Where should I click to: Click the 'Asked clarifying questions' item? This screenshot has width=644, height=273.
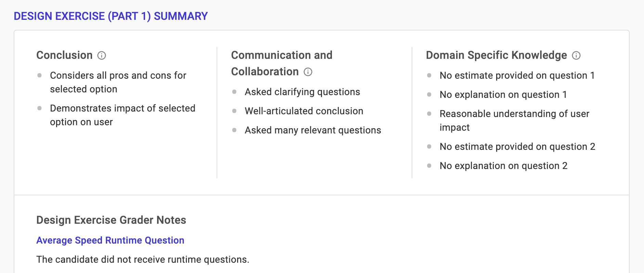coord(302,92)
